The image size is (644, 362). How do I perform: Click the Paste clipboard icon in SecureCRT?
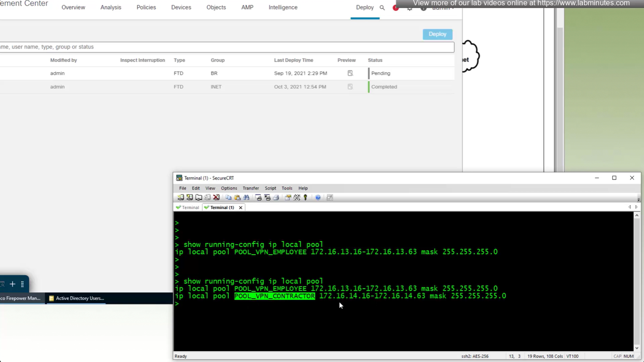(x=237, y=198)
